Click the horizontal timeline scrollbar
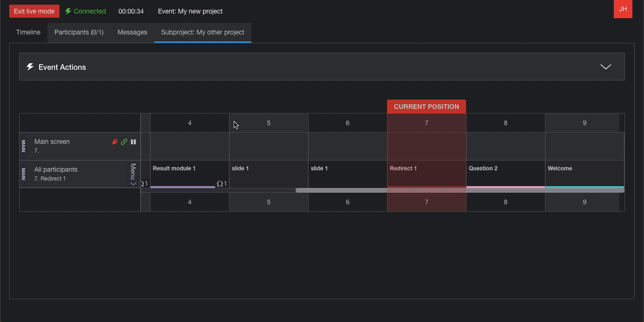 point(459,190)
